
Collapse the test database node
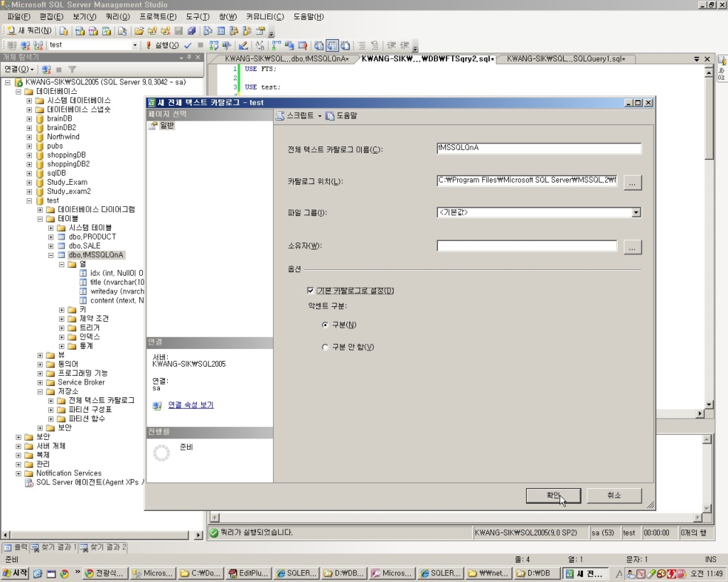(29, 200)
